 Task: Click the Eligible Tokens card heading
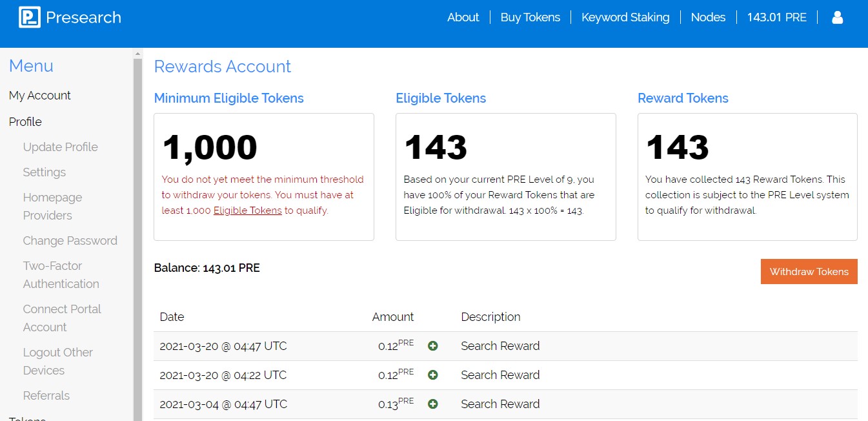[441, 98]
